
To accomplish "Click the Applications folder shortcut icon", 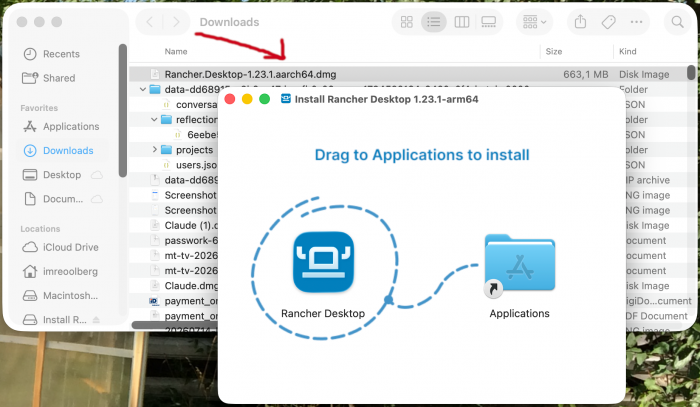I will pyautogui.click(x=520, y=263).
